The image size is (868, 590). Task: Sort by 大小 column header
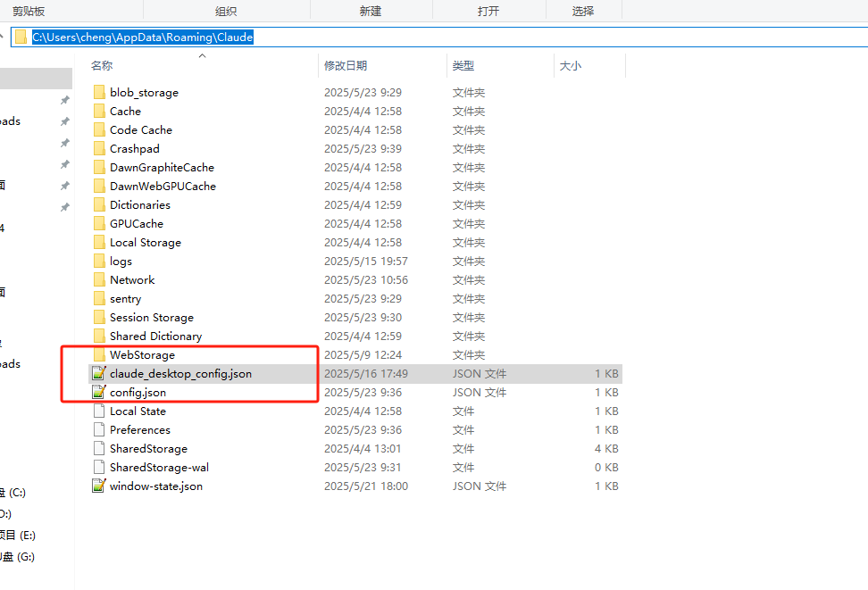[570, 66]
